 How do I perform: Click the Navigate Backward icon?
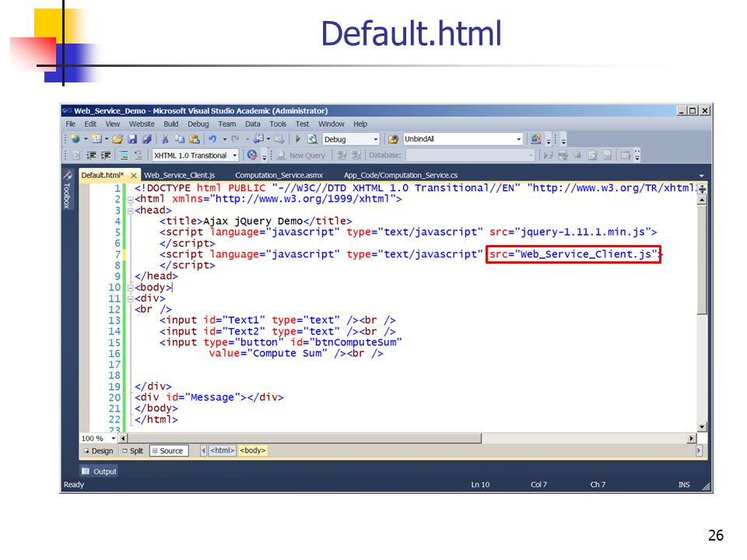pyautogui.click(x=258, y=139)
